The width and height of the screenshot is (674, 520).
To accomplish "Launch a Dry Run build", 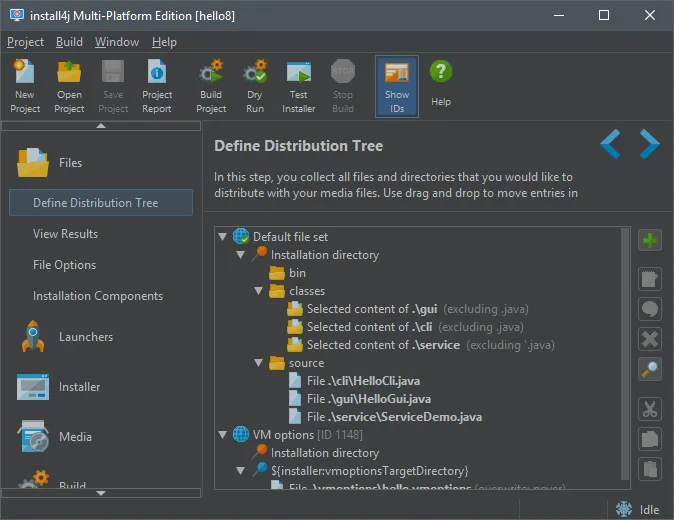I will pyautogui.click(x=255, y=86).
